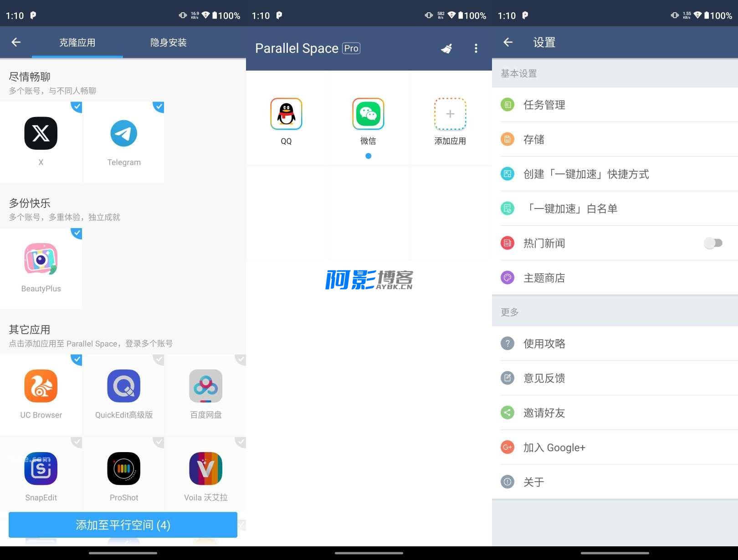The height and width of the screenshot is (560, 738).
Task: Uncheck the X app checkbox
Action: (x=77, y=107)
